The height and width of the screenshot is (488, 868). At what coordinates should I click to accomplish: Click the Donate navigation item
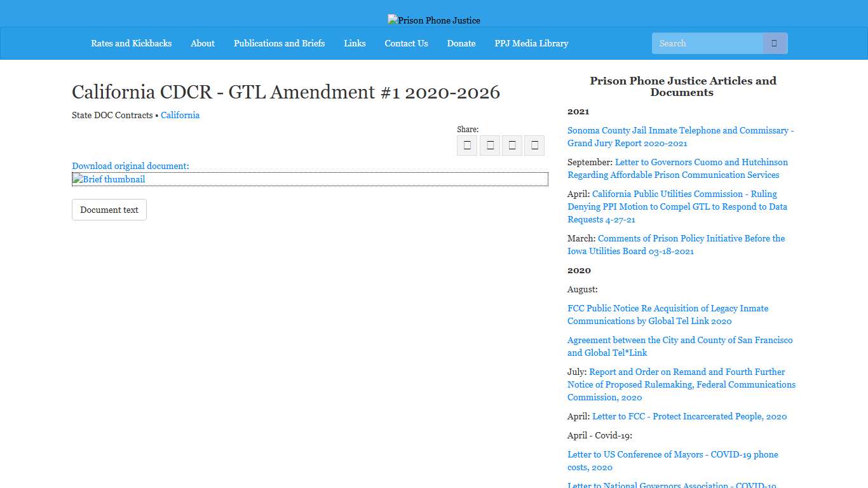point(461,43)
